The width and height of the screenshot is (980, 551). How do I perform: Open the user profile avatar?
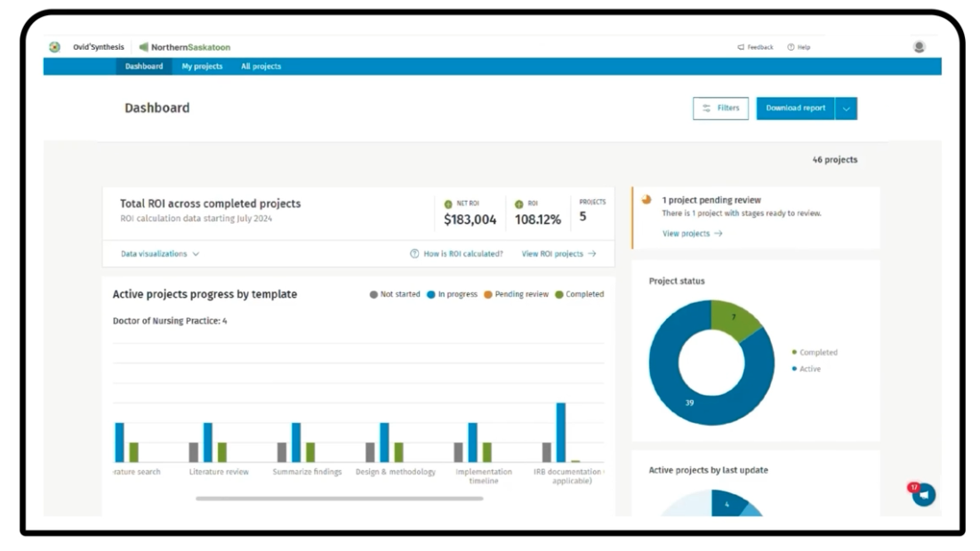click(x=919, y=47)
